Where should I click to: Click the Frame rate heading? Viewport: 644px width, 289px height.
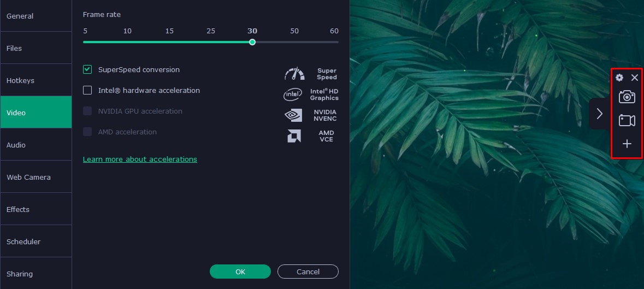tap(102, 14)
